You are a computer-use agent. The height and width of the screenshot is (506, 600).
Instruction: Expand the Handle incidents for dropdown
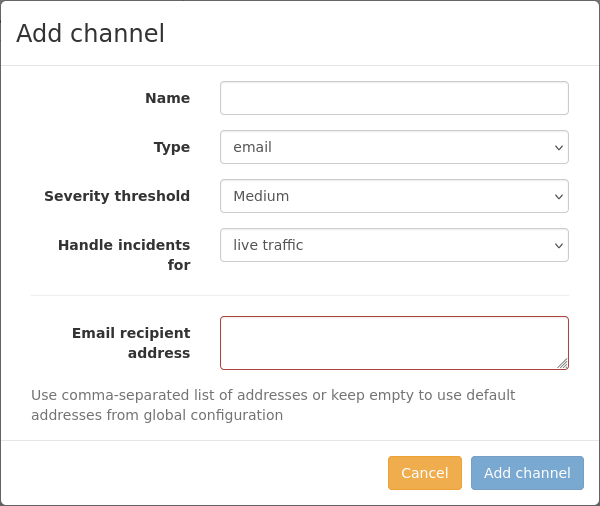(x=394, y=245)
